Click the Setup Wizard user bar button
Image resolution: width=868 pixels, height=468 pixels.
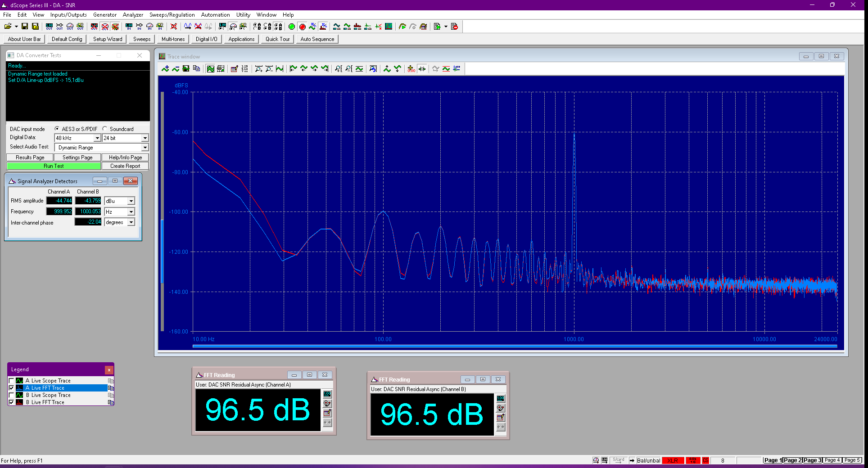coord(108,39)
